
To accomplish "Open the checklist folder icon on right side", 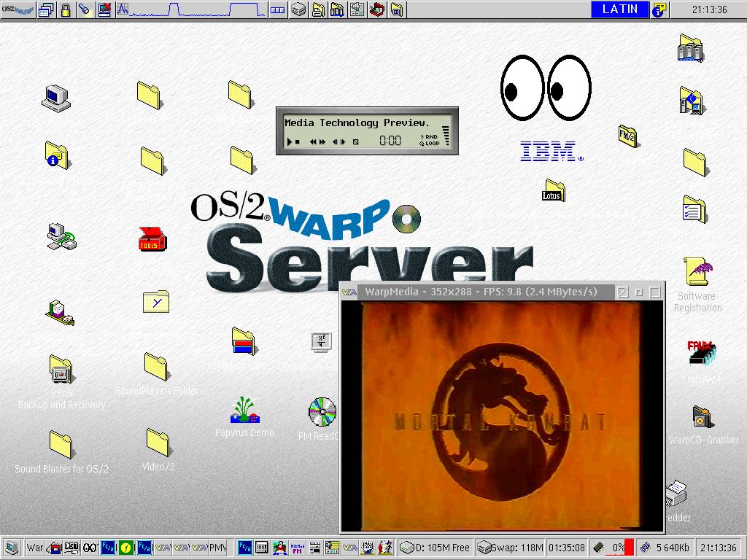I will click(x=694, y=209).
